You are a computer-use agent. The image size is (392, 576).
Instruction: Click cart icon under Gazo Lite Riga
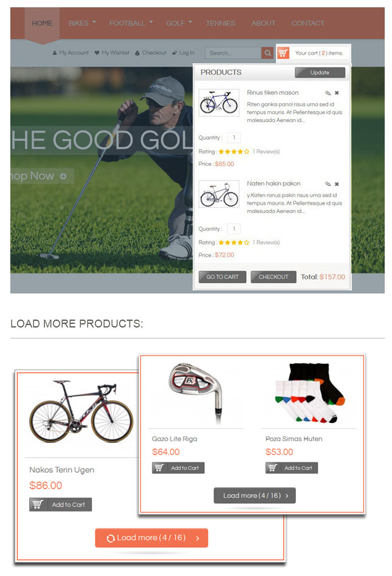tap(159, 468)
